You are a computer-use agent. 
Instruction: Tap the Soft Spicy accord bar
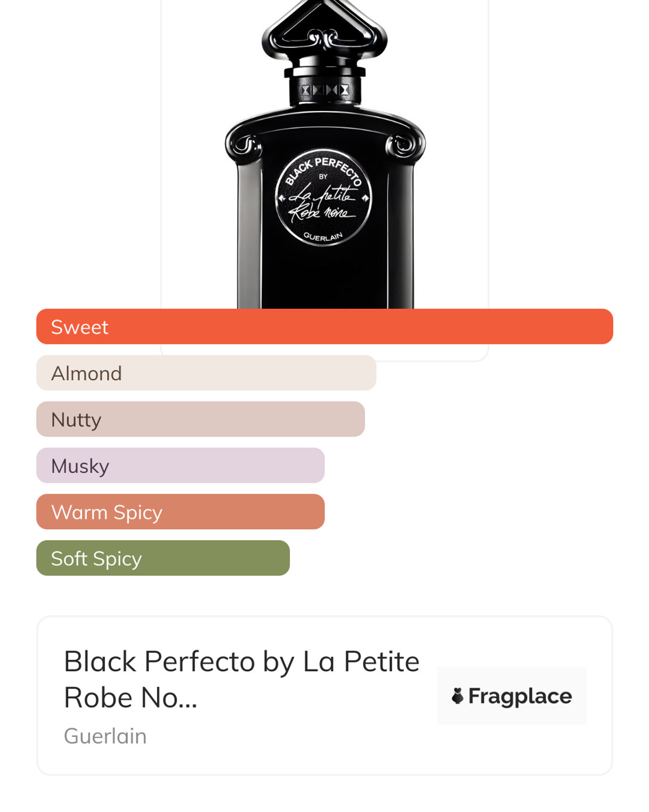coord(163,558)
